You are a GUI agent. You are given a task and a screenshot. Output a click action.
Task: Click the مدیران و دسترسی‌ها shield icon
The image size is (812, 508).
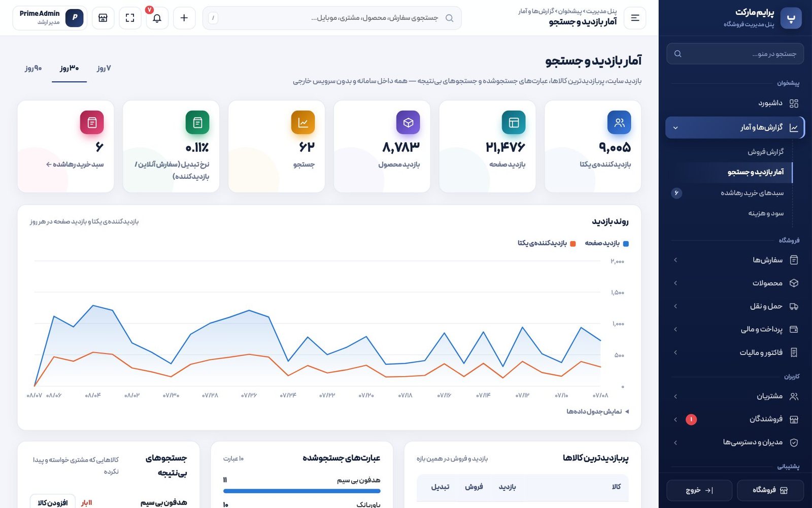tap(794, 442)
